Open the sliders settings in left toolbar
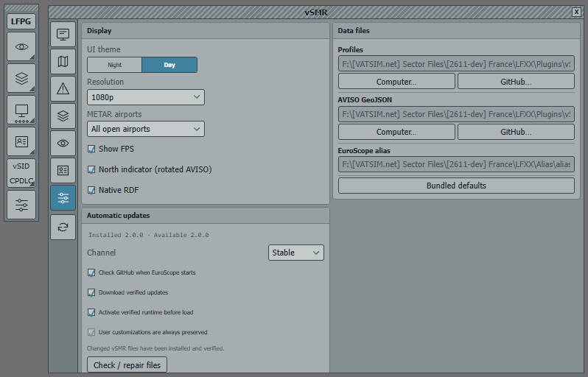Screen dimensions: 588x377 coord(21,205)
